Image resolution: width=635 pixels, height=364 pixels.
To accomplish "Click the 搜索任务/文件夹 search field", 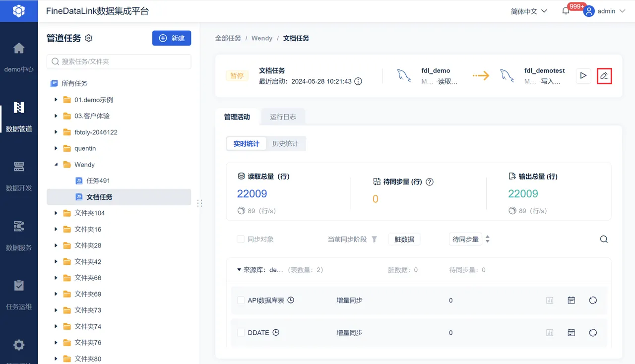I will (x=119, y=61).
